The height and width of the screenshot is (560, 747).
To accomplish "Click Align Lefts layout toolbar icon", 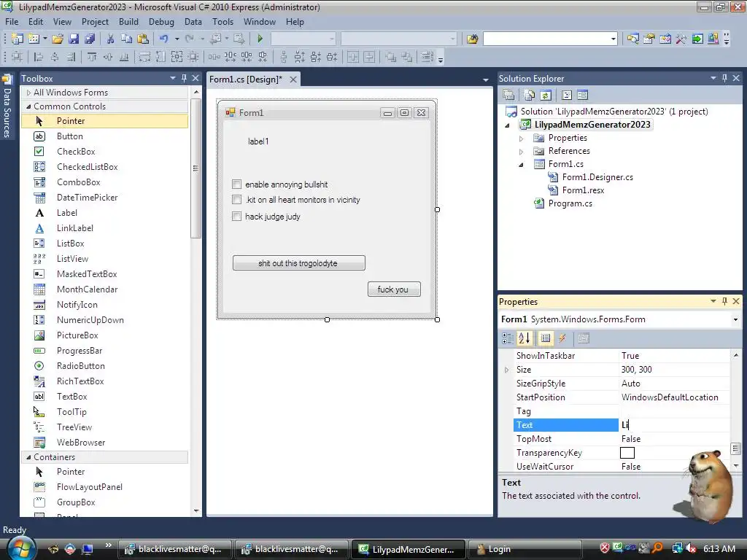I will pos(39,57).
